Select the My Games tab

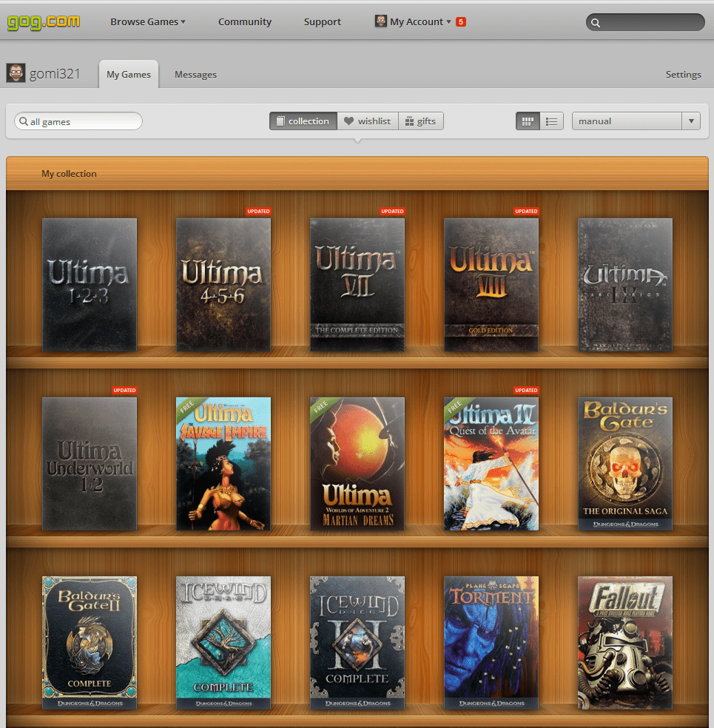point(129,74)
